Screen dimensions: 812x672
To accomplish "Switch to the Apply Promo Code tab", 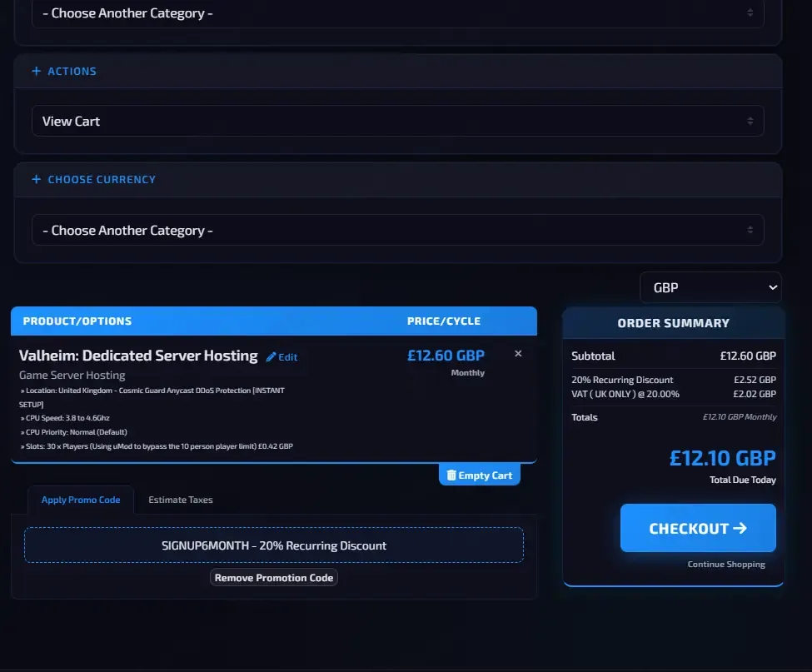I will click(81, 500).
